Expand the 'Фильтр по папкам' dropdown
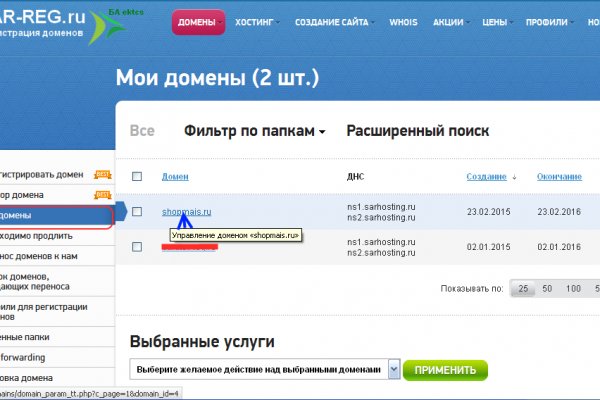This screenshot has height=400, width=600. 255,131
